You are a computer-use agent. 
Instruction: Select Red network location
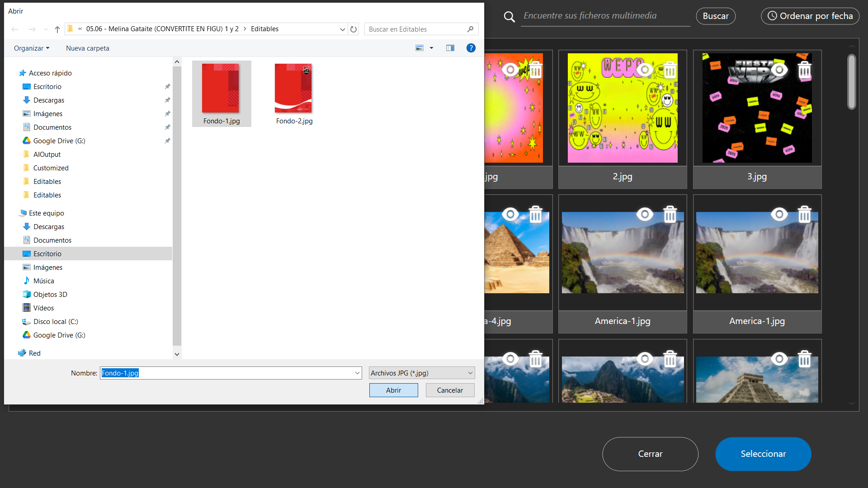coord(34,353)
